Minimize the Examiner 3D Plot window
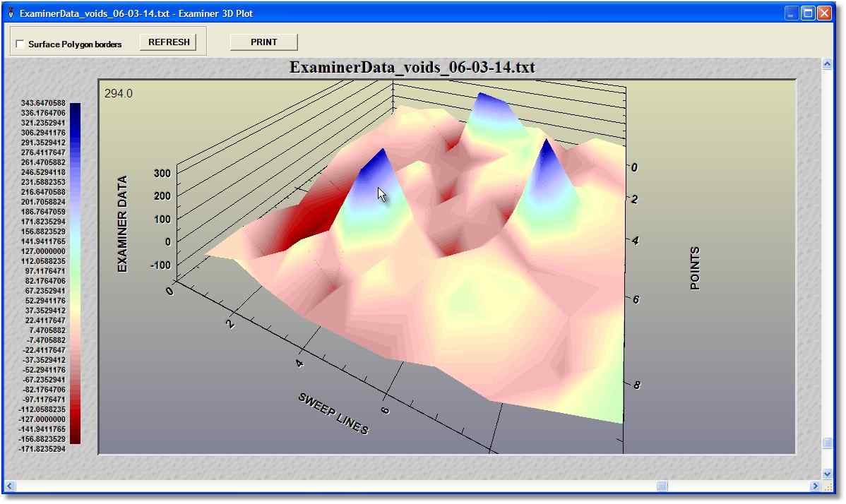Image resolution: width=846 pixels, height=504 pixels. click(x=792, y=13)
